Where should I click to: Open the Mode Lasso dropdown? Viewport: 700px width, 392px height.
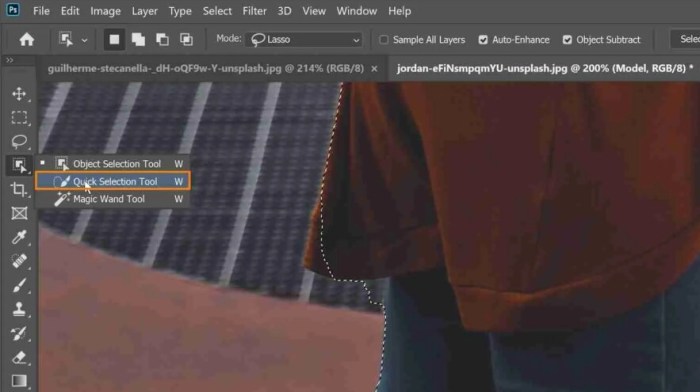pyautogui.click(x=304, y=40)
